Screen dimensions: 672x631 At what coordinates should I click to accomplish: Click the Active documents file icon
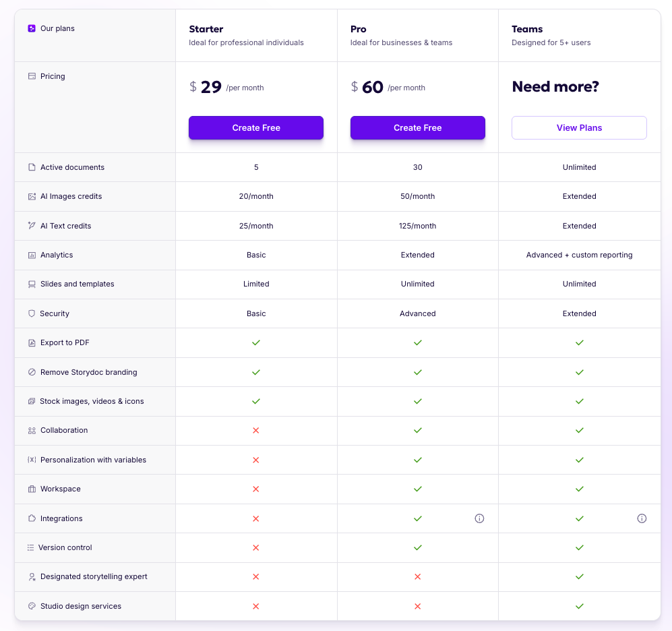(x=32, y=167)
